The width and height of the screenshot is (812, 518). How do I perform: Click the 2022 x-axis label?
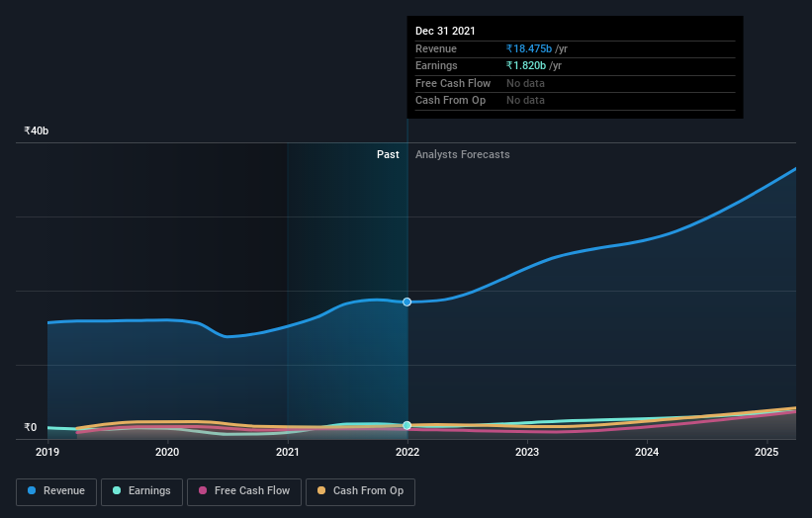pos(407,452)
